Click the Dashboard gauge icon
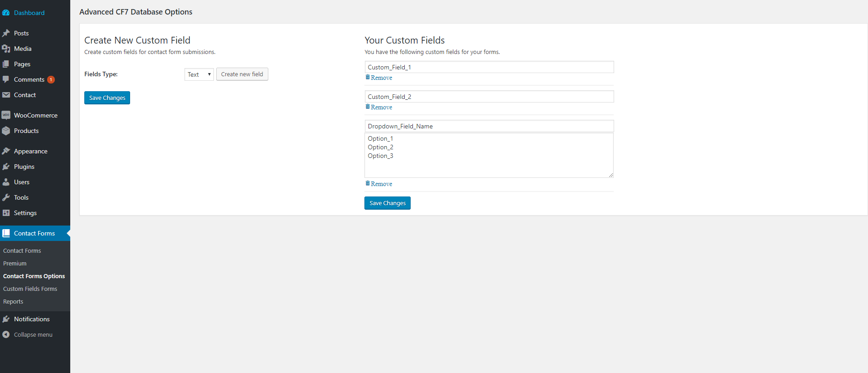The height and width of the screenshot is (373, 868). (6, 13)
